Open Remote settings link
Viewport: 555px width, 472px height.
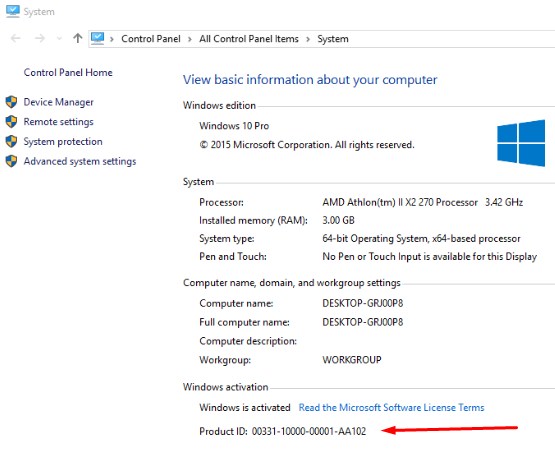[x=58, y=122]
